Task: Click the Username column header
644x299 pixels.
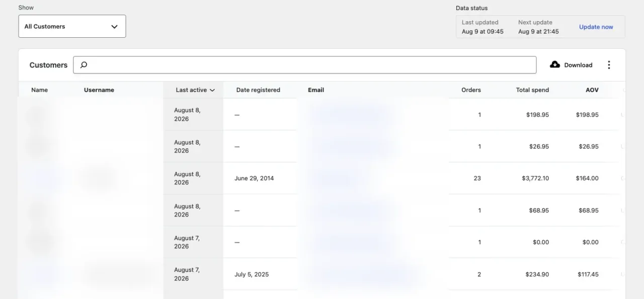Action: [99, 90]
